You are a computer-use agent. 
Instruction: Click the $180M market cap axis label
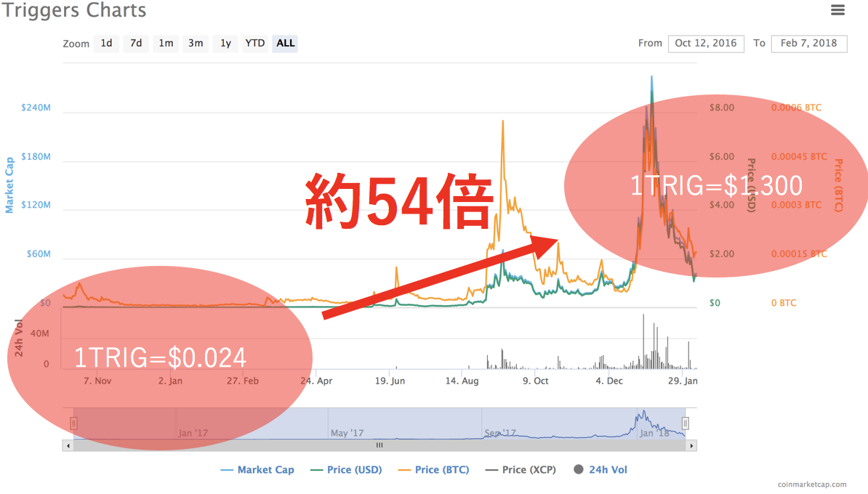36,156
